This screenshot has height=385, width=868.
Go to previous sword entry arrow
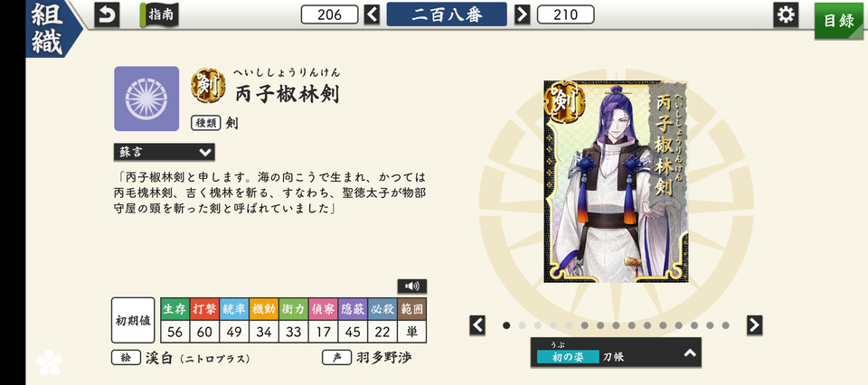pos(372,14)
